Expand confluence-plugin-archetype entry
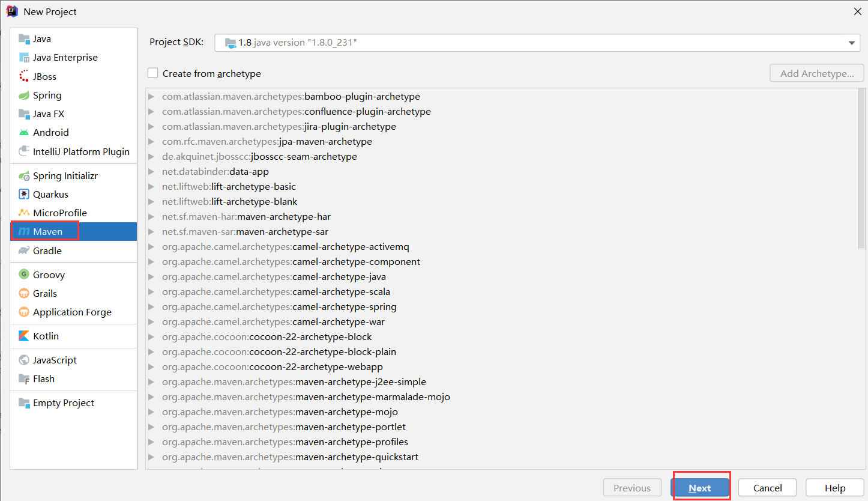Image resolution: width=868 pixels, height=501 pixels. pyautogui.click(x=151, y=111)
